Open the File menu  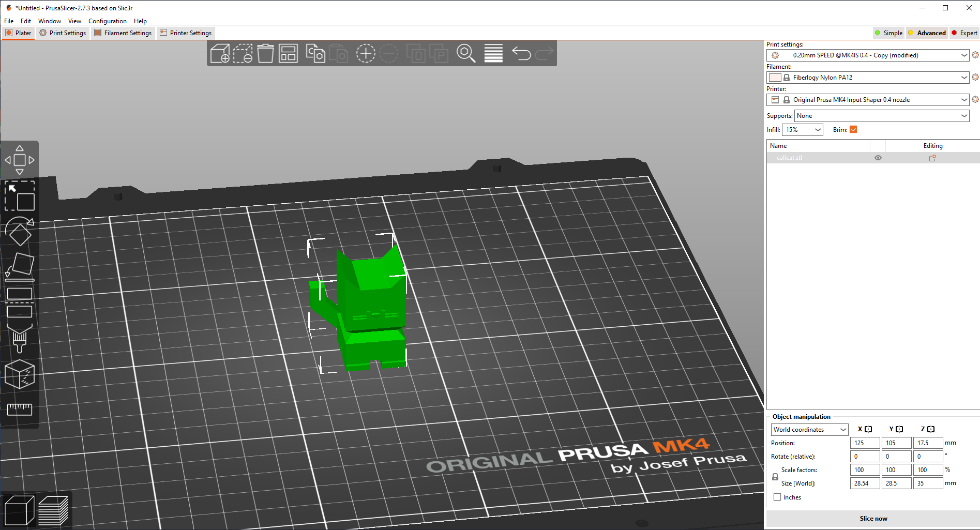(9, 21)
